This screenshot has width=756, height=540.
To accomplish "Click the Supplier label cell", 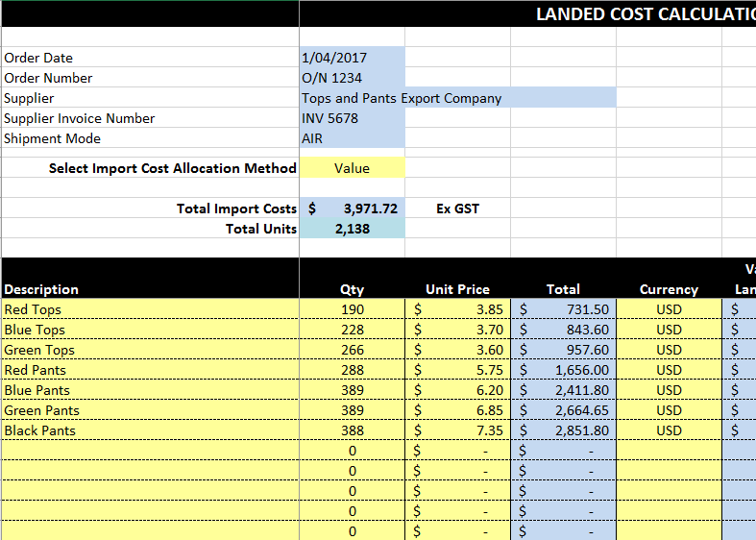I will (150, 98).
